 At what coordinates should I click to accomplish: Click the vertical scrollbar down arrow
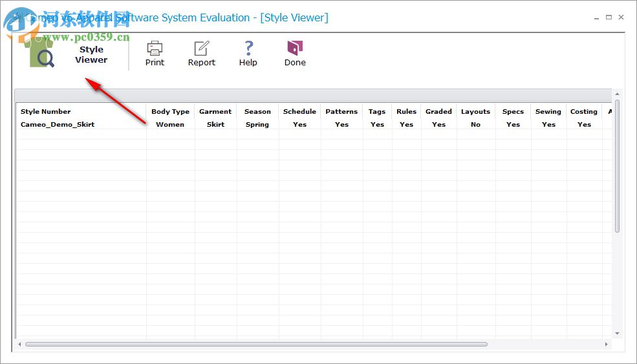pyautogui.click(x=617, y=334)
